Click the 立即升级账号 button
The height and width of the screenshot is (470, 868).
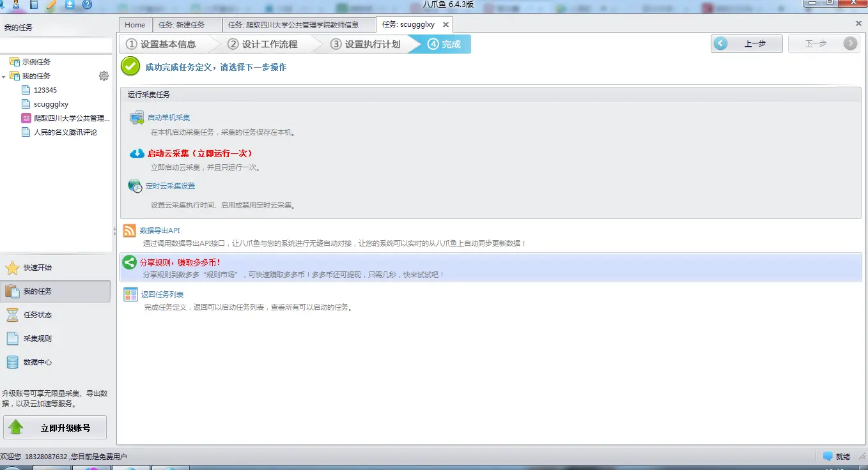click(55, 428)
